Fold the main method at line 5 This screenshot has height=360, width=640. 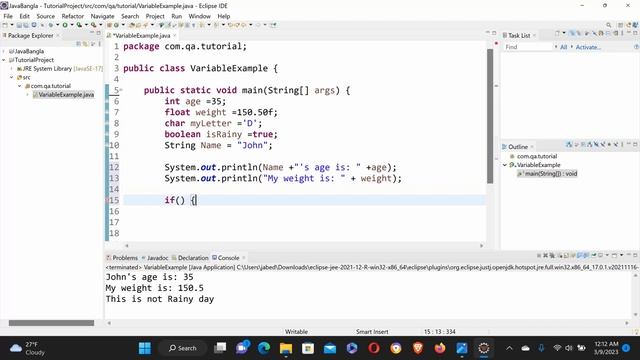click(121, 90)
